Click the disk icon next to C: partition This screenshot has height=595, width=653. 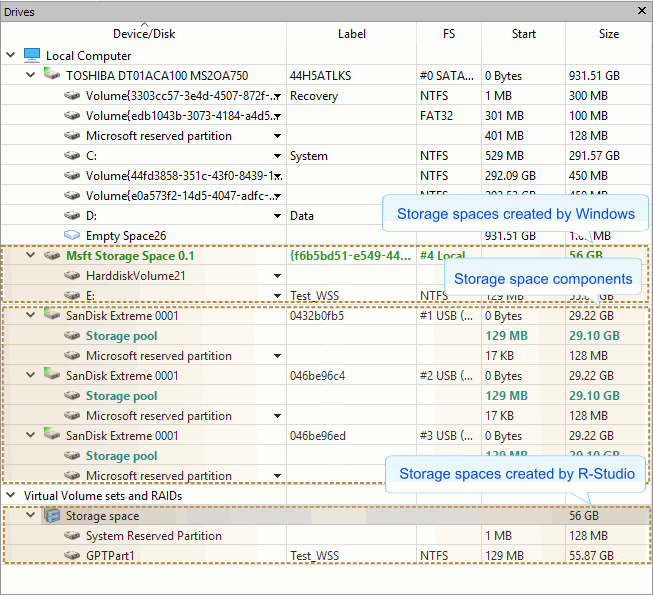(x=72, y=156)
